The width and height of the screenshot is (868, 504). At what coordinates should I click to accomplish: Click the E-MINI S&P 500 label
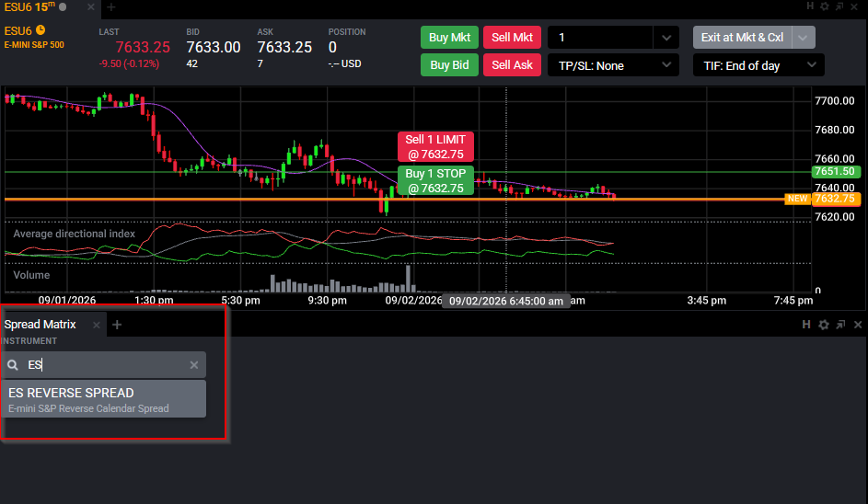34,45
